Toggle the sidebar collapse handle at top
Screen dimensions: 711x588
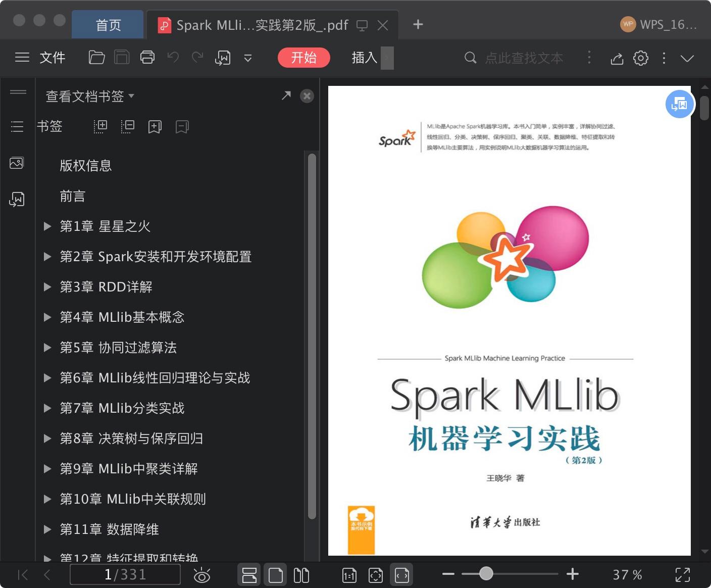click(x=18, y=92)
